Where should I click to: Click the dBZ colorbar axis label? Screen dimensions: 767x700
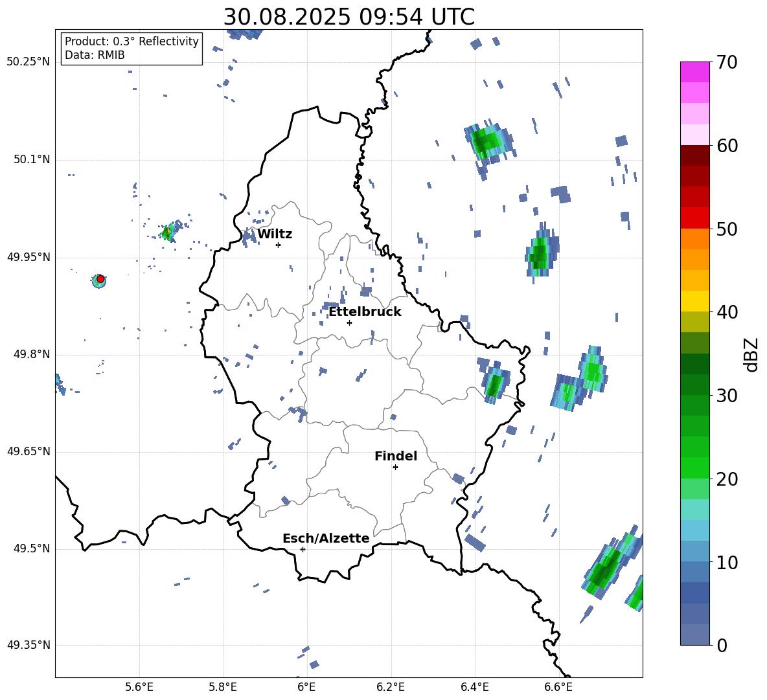(x=751, y=354)
